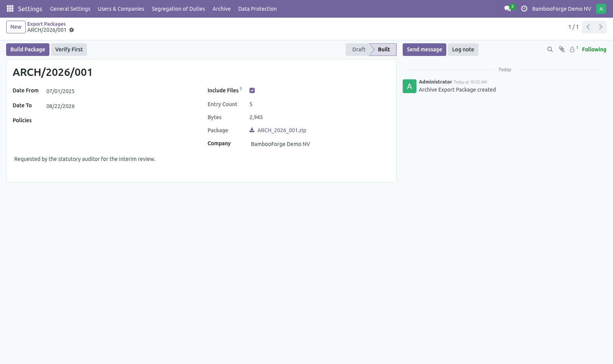Click Administrator's green avatar in chatter
This screenshot has height=364, width=613.
click(x=410, y=86)
